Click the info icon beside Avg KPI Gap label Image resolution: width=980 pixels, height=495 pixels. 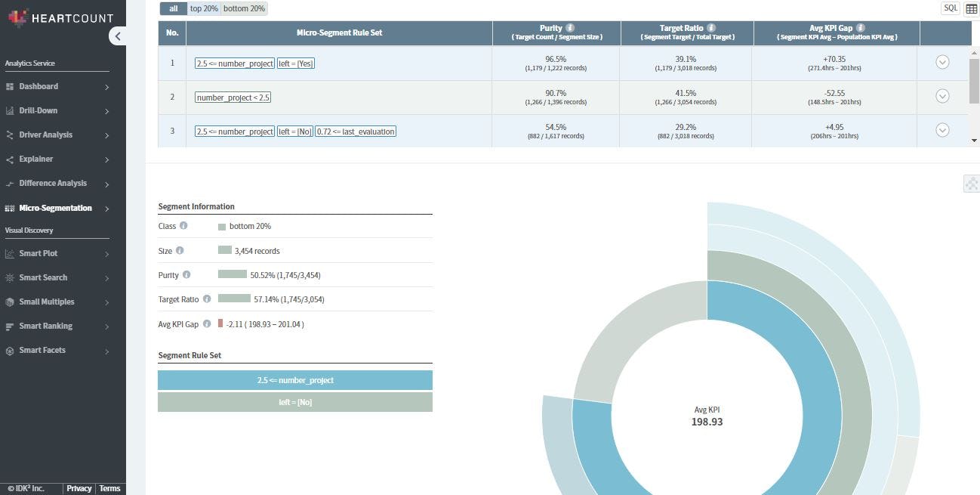tap(206, 323)
